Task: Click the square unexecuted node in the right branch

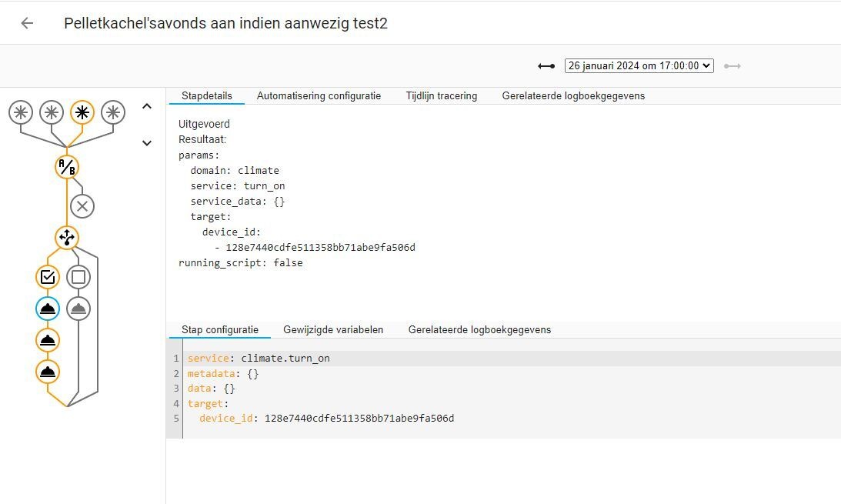Action: [x=78, y=276]
